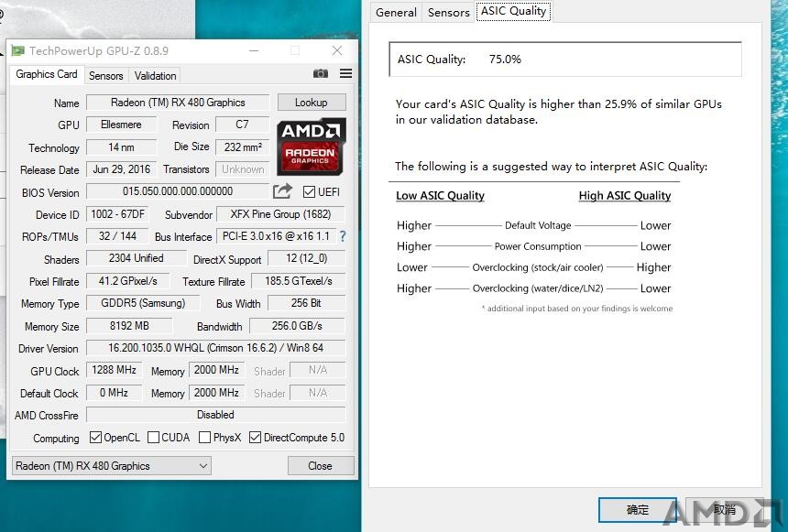Click the Overclocking (water/dice/LN2) label
The image size is (788, 532).
click(x=538, y=288)
